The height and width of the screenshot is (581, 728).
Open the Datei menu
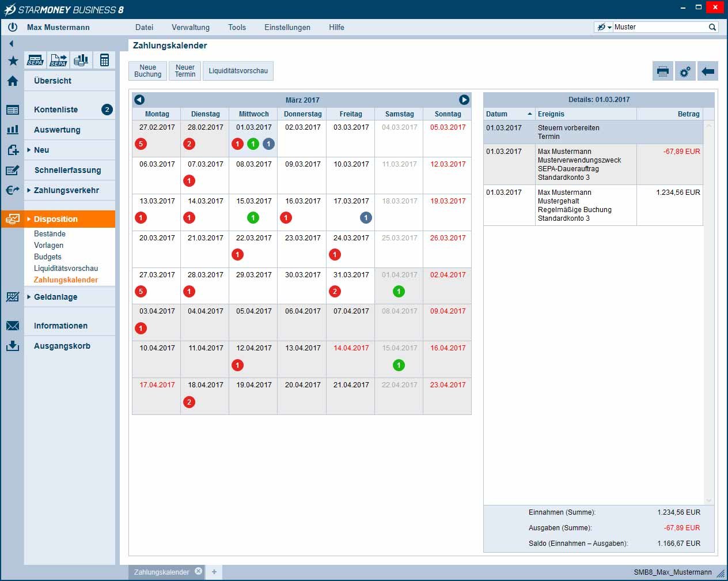tap(144, 27)
